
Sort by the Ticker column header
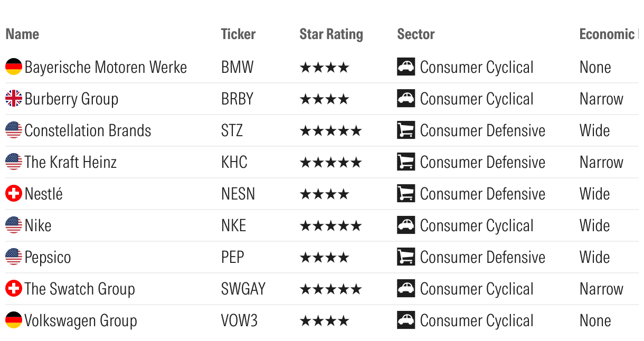(238, 34)
